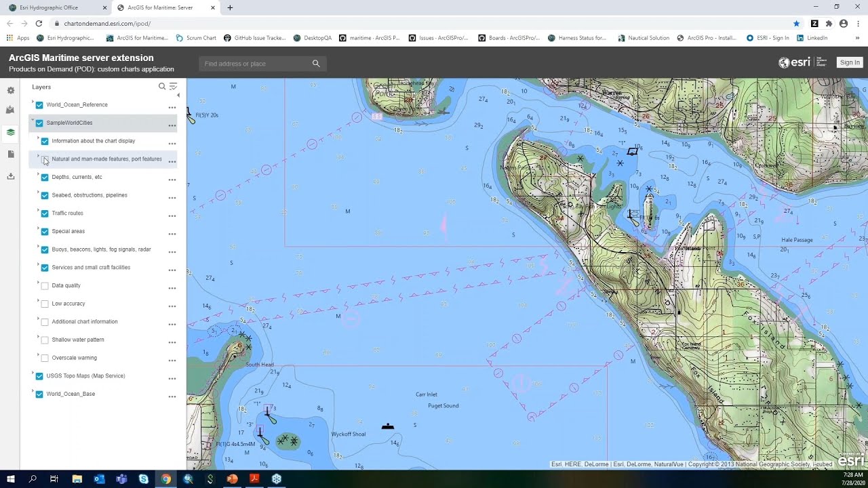The image size is (868, 488).
Task: Open LinkedIn bookmark
Action: [812, 38]
